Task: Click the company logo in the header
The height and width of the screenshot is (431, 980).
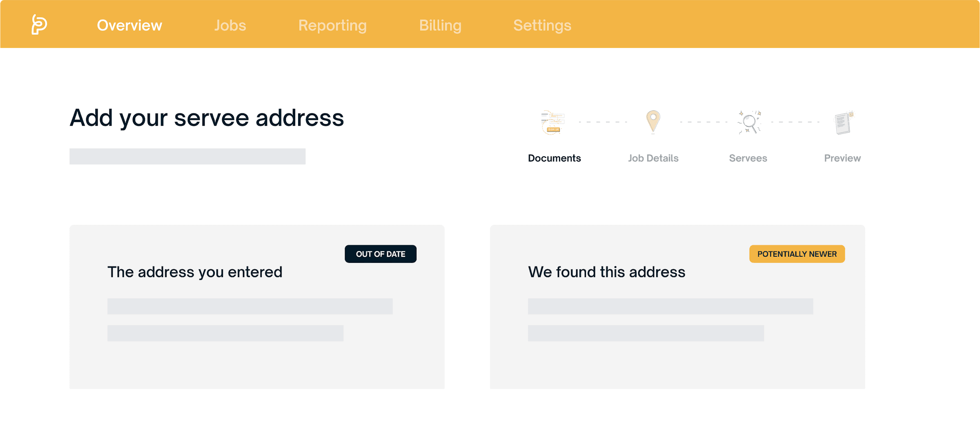Action: point(39,24)
